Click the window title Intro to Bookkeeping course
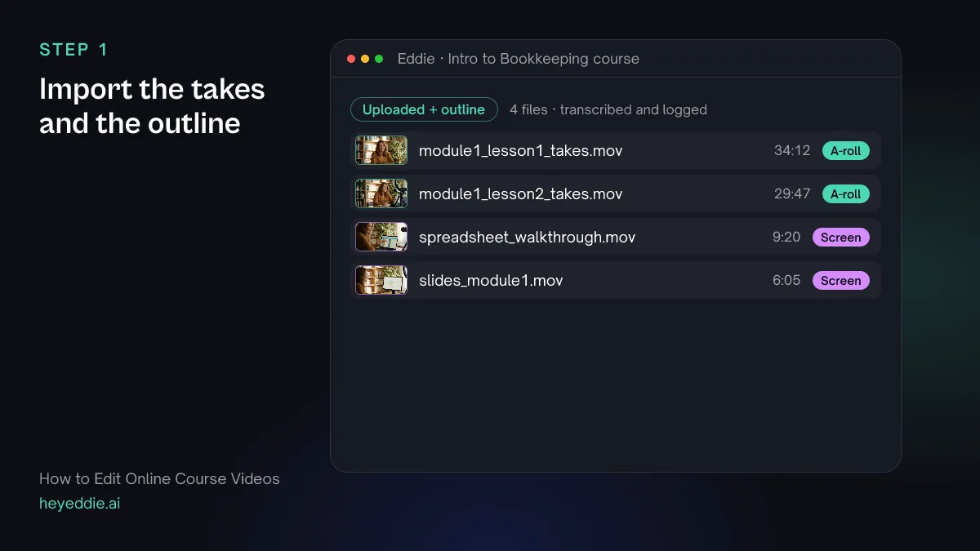 click(x=545, y=59)
